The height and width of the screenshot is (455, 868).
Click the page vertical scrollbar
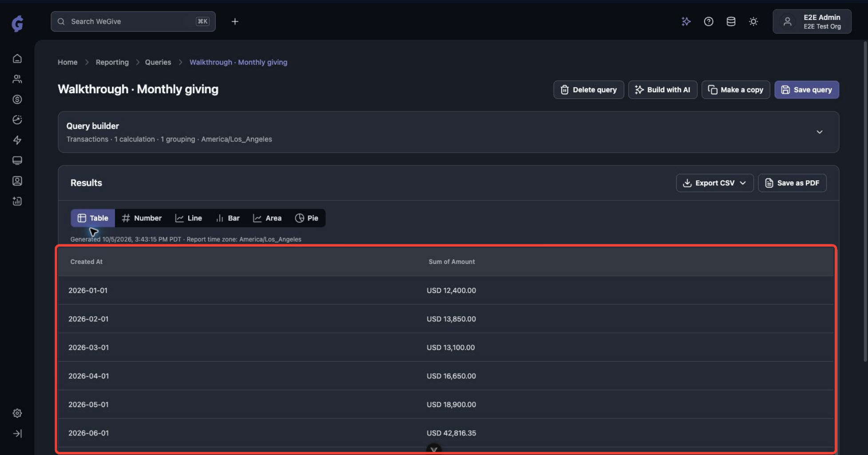pyautogui.click(x=865, y=200)
